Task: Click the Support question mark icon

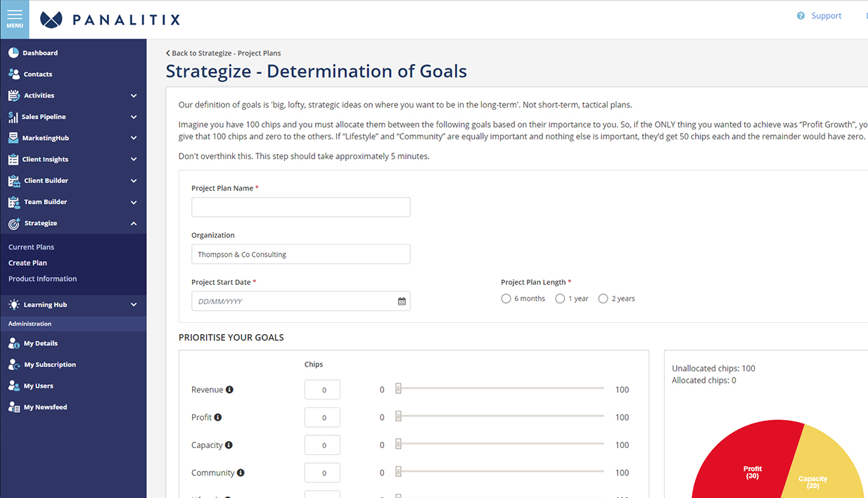Action: (x=800, y=16)
